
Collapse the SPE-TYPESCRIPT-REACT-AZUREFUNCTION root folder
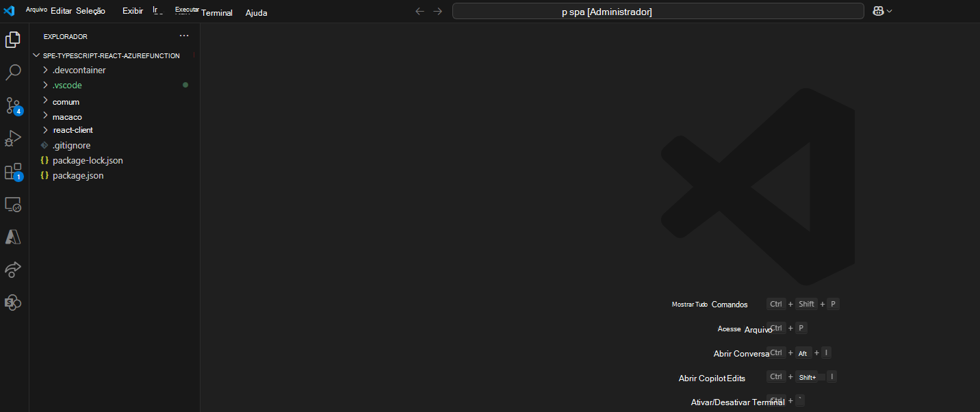(36, 55)
